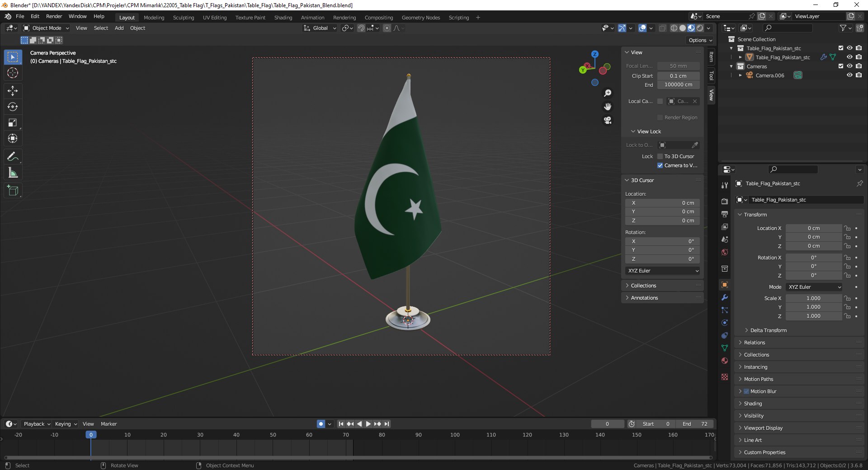This screenshot has height=470, width=868.
Task: Open the Global transform orientation dropdown
Action: coord(320,28)
